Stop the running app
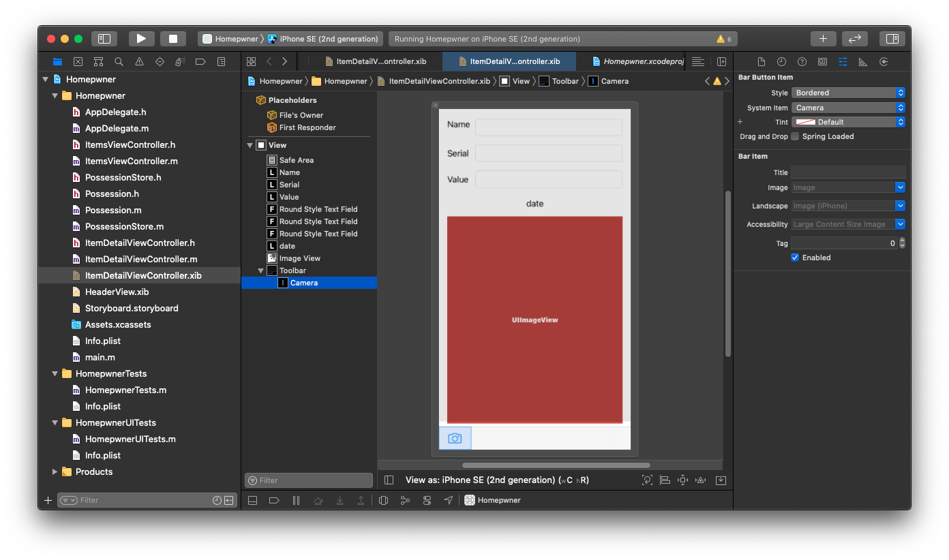This screenshot has width=949, height=560. (x=173, y=39)
